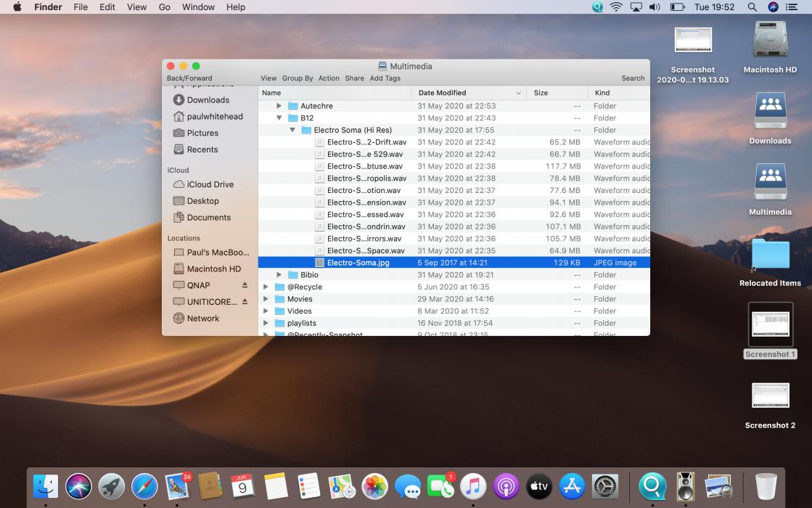Select the Electro-Soma.jpg file
This screenshot has height=508, width=812.
tap(358, 263)
